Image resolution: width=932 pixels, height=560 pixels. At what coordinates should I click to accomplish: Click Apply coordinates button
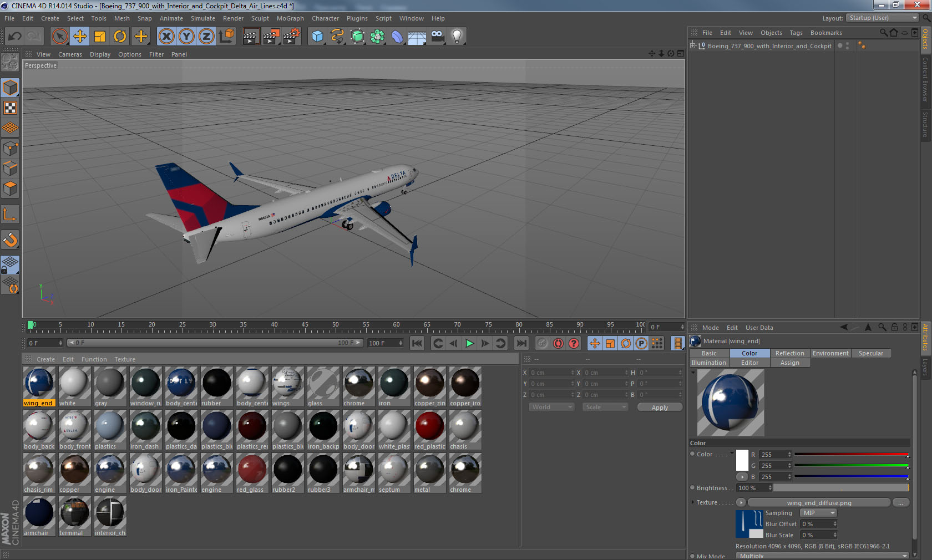(660, 408)
